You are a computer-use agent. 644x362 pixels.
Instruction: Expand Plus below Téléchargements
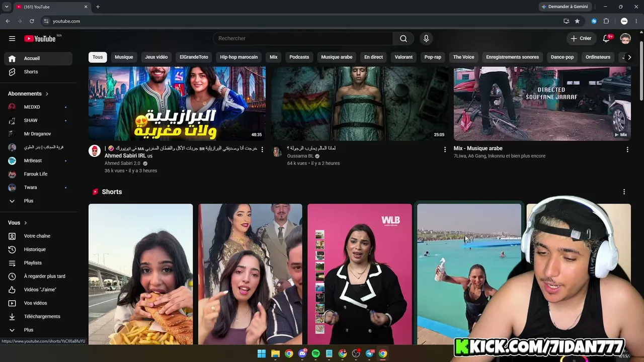tap(38, 330)
